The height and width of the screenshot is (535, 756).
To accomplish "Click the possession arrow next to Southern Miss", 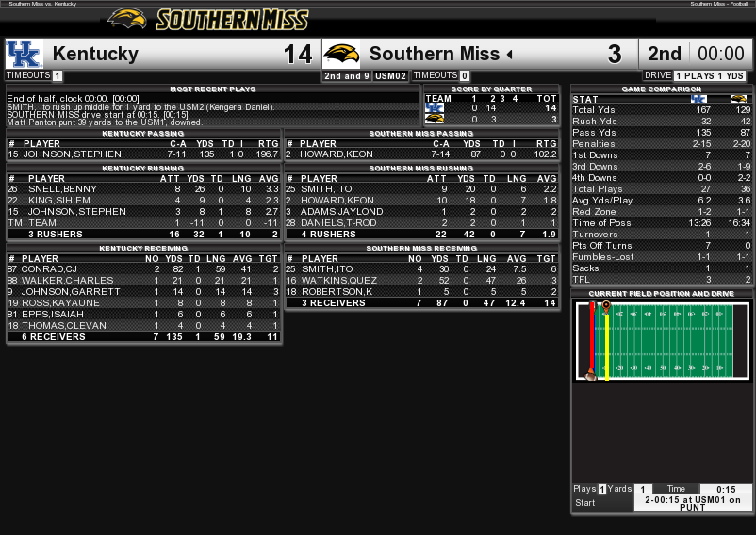I will tap(510, 55).
